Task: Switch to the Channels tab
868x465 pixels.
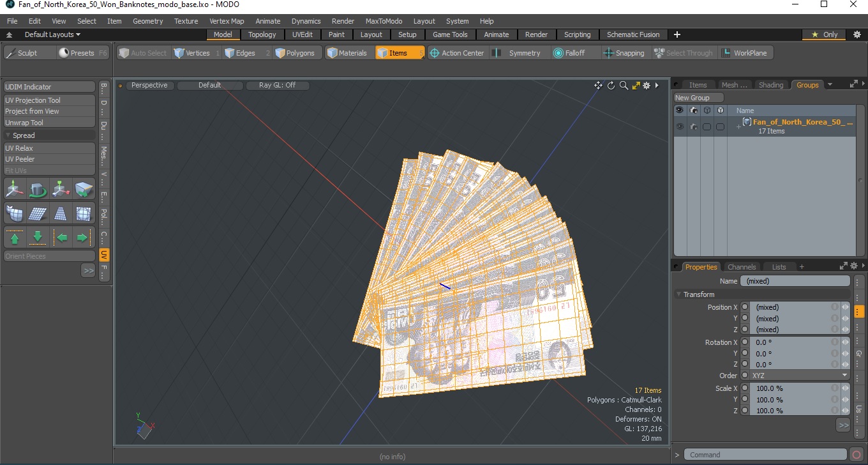Action: (742, 267)
